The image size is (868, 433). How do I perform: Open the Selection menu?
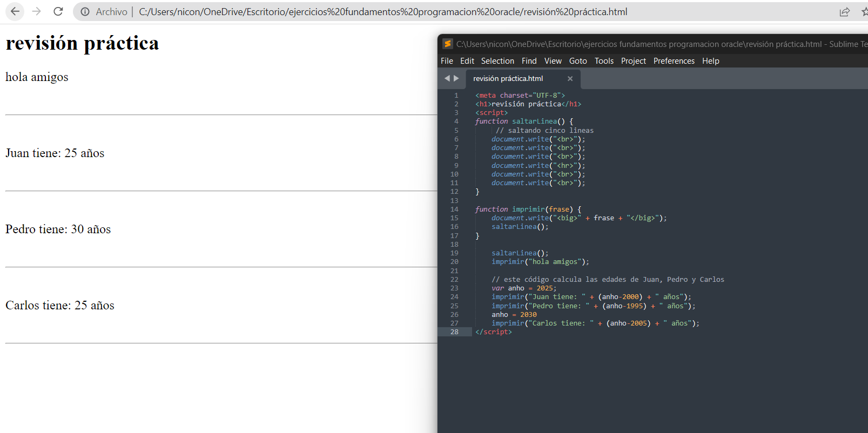[x=497, y=61]
